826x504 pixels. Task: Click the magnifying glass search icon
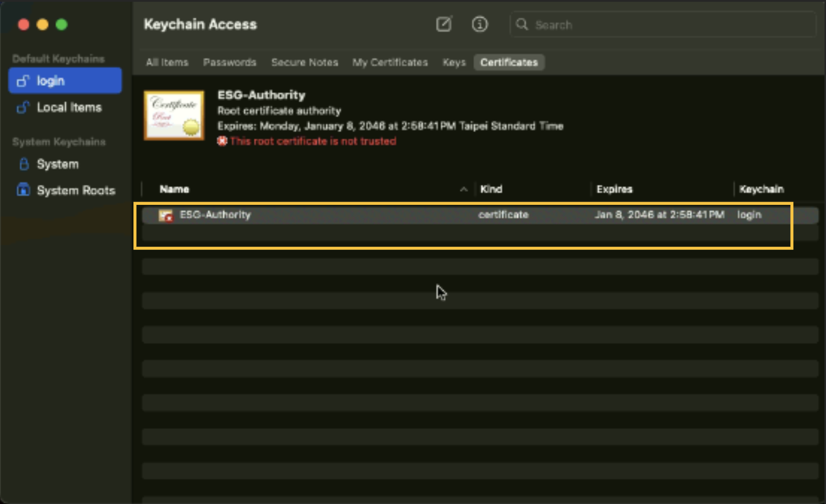522,24
